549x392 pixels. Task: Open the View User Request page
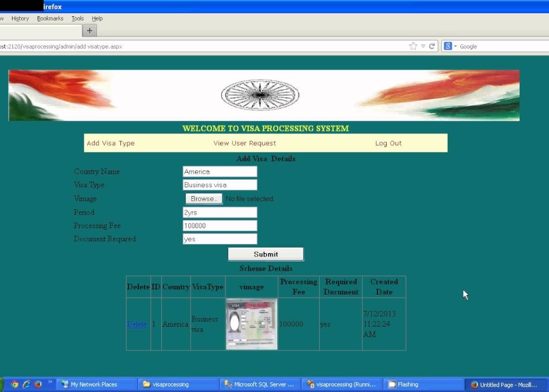245,143
